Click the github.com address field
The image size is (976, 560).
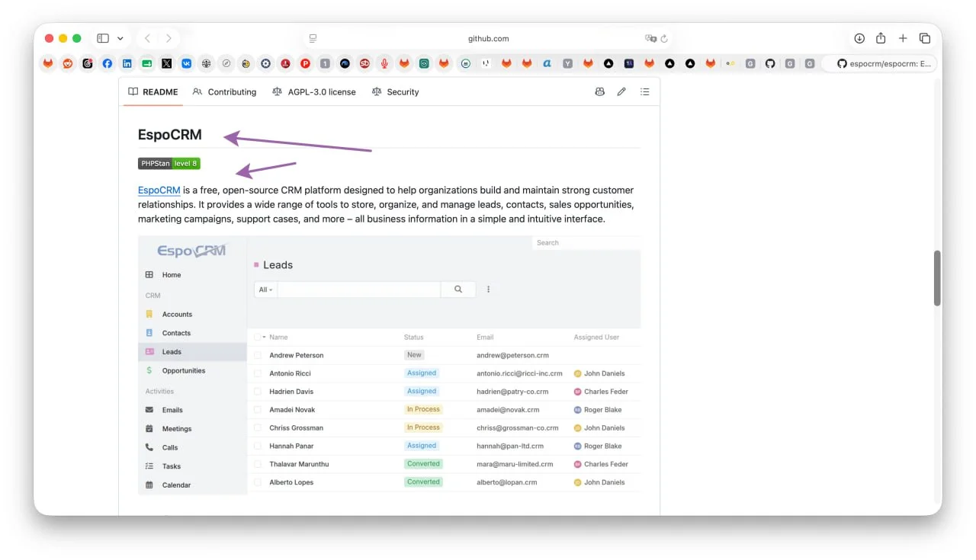(x=488, y=38)
